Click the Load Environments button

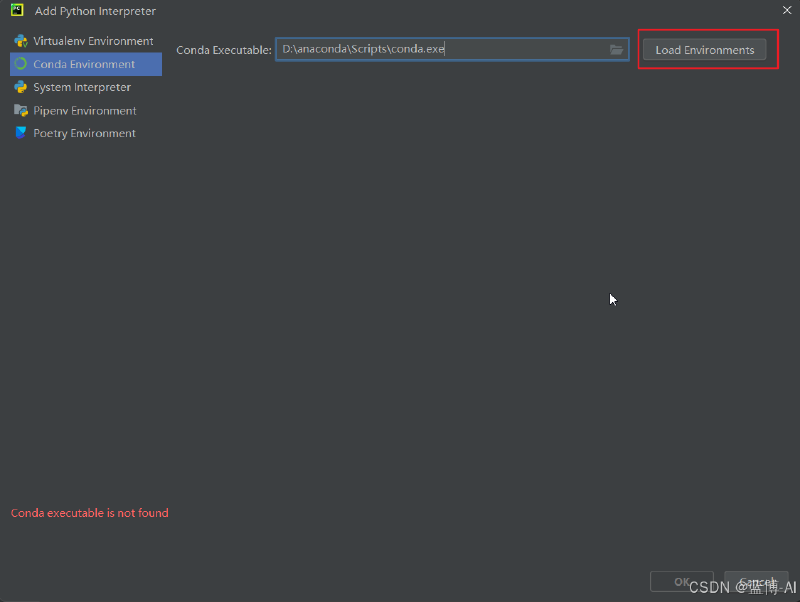click(704, 49)
